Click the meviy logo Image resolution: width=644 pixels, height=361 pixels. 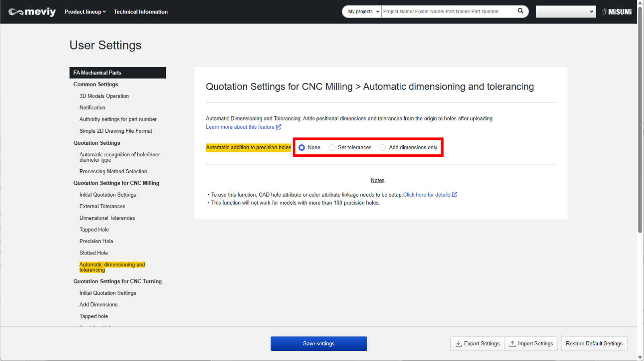[32, 12]
